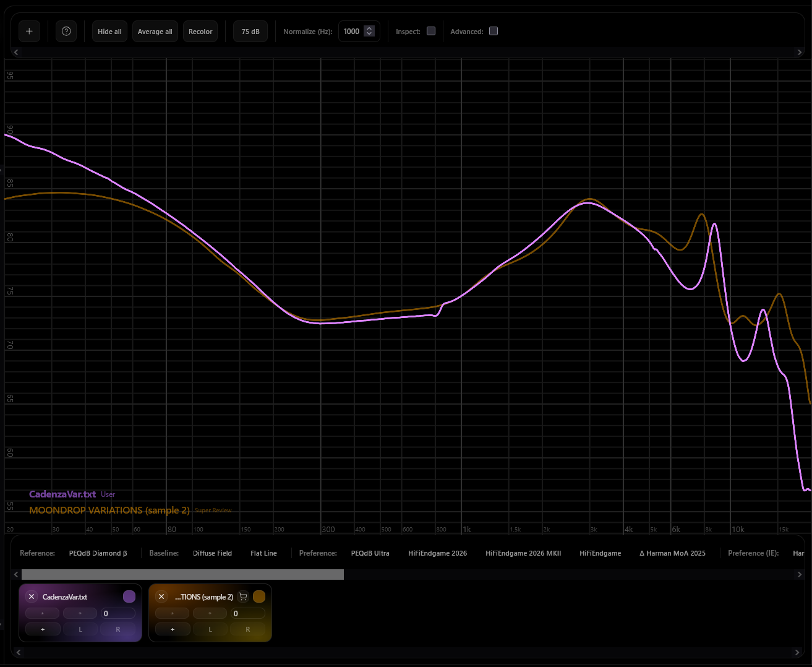Click the left scroll arrow under the toolbar
Screen dimensions: 812x667
click(16, 53)
